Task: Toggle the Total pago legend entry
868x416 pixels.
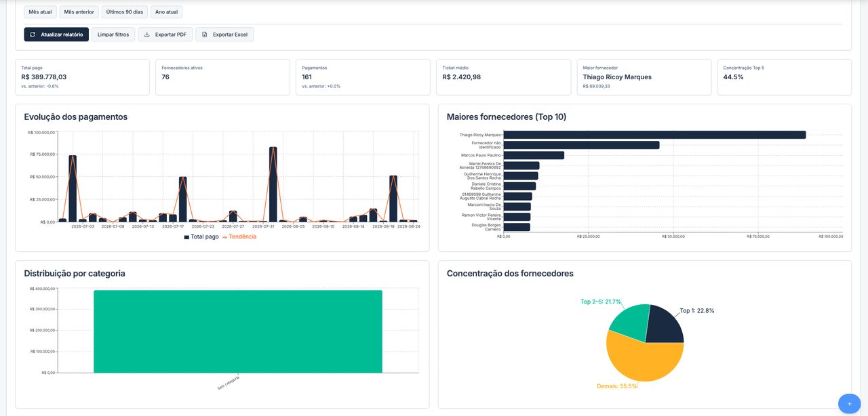Action: point(201,236)
